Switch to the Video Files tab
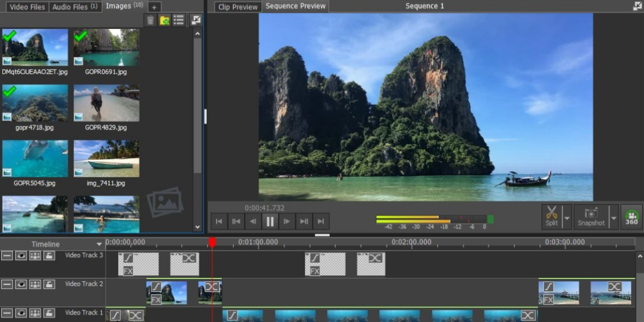 (28, 7)
